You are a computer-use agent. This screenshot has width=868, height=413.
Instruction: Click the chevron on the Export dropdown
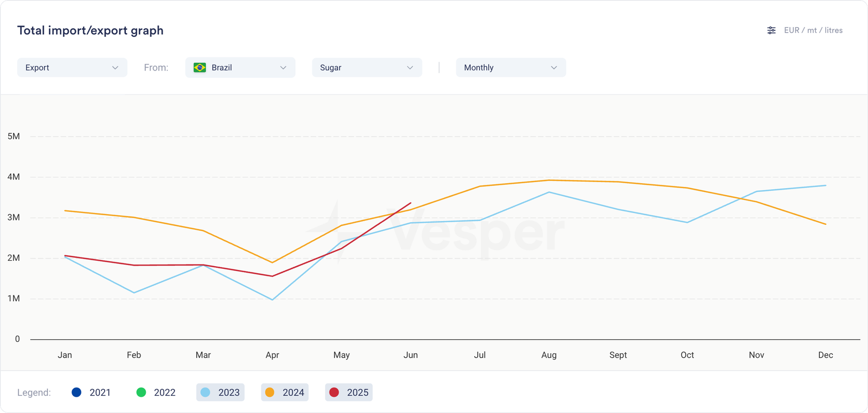tap(115, 68)
